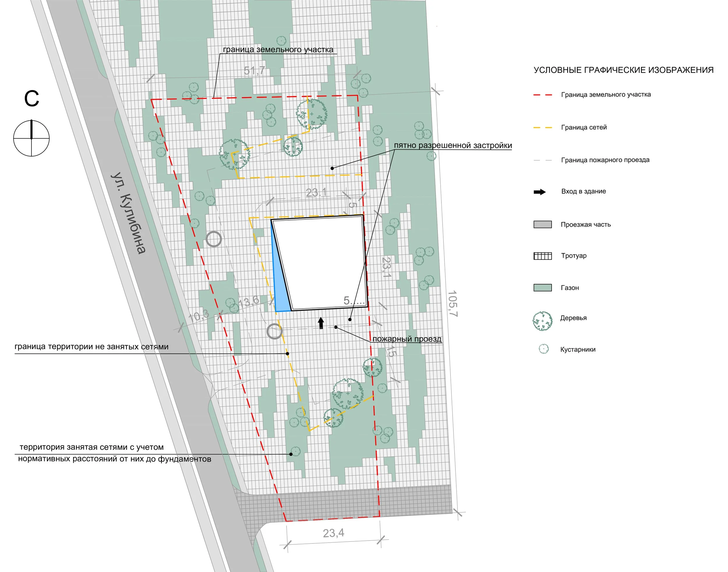Click the label 'территория занятая сетями с учетом'
This screenshot has height=572, width=728.
pos(91,447)
